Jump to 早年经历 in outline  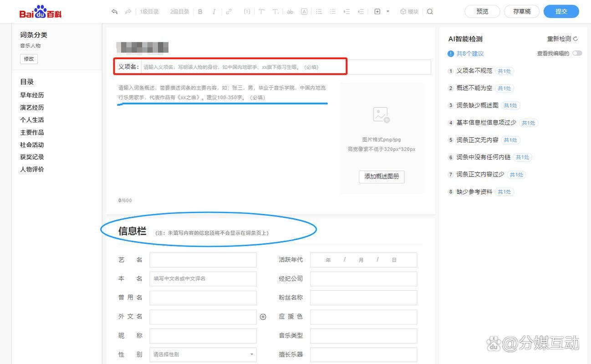32,95
